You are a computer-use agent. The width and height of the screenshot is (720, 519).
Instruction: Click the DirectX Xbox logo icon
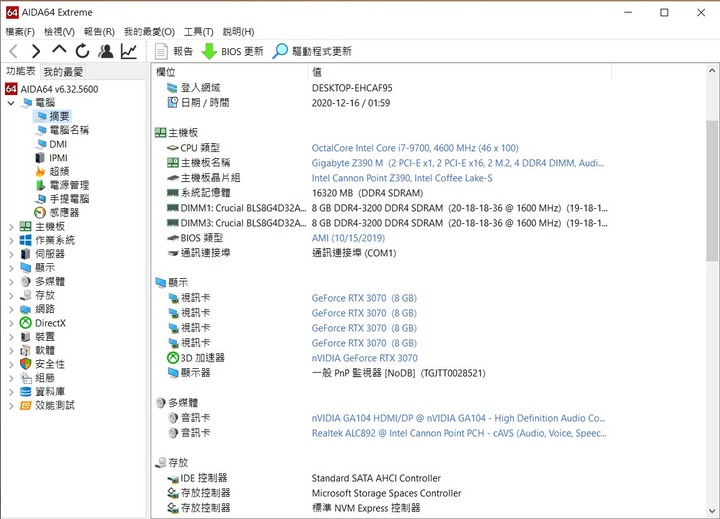pyautogui.click(x=26, y=323)
